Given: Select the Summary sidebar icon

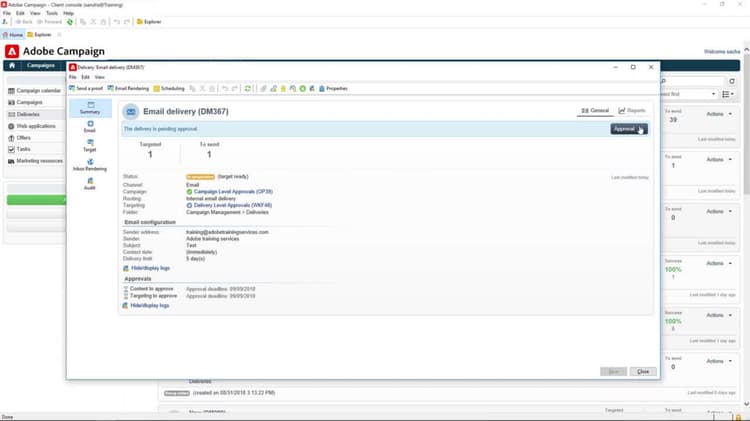Looking at the screenshot, I should pos(90,108).
